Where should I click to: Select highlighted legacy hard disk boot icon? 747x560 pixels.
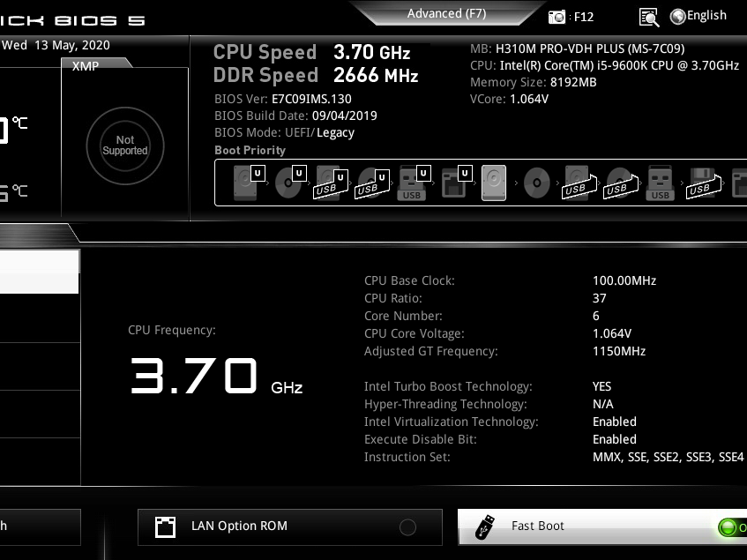click(494, 183)
